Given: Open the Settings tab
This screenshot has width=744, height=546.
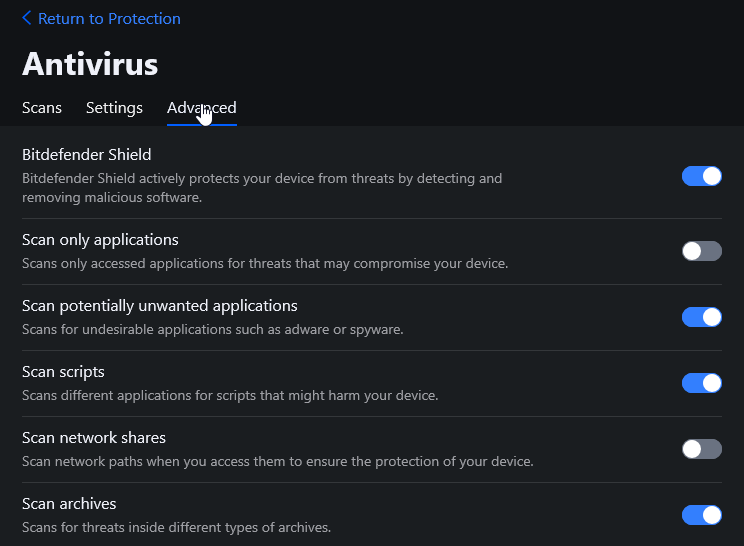Looking at the screenshot, I should pyautogui.click(x=114, y=108).
